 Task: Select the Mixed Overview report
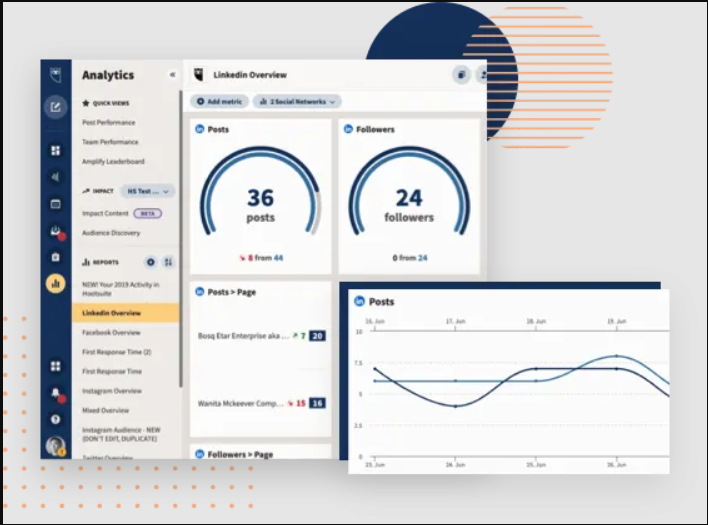(x=106, y=410)
